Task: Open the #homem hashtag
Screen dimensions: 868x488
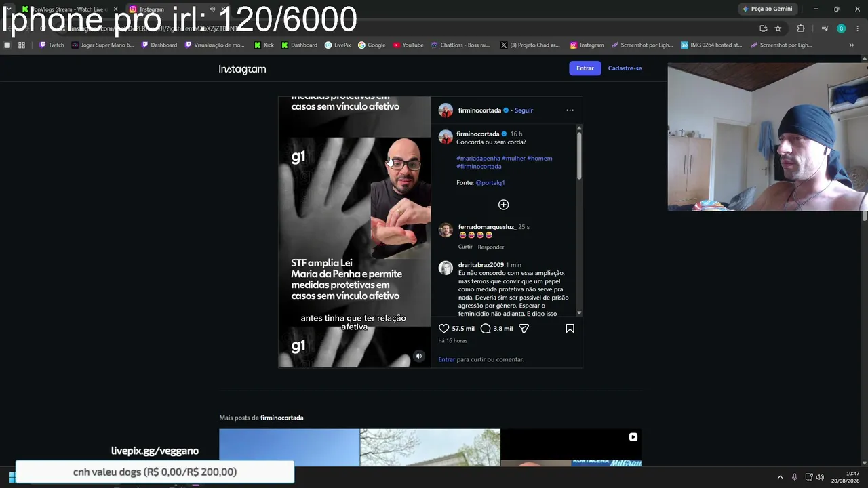Action: click(x=540, y=159)
